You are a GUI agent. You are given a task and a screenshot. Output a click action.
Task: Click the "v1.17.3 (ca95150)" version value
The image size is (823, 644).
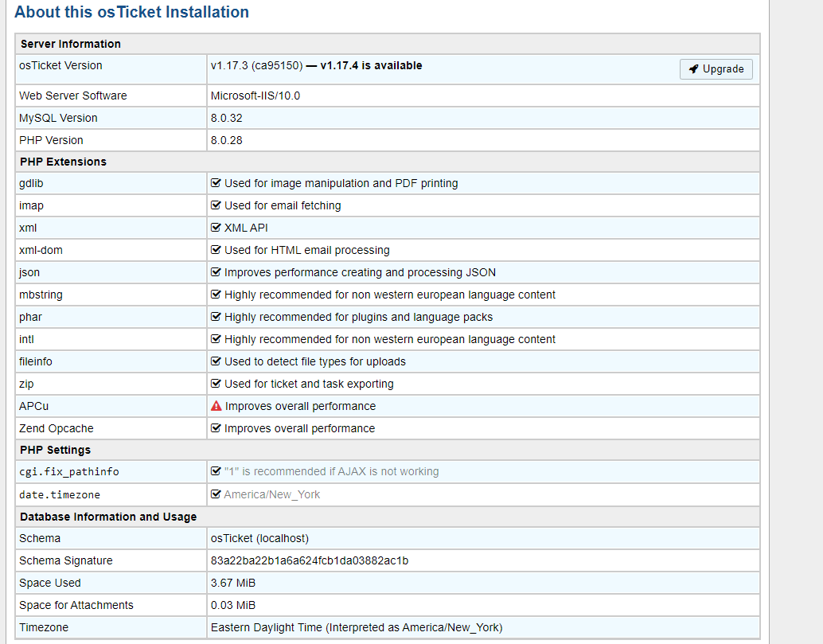pyautogui.click(x=256, y=65)
